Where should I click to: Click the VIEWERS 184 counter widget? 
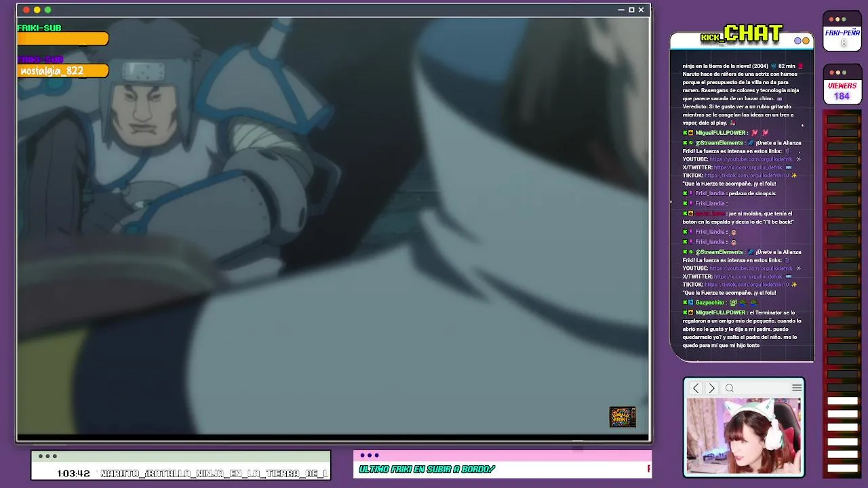click(842, 85)
